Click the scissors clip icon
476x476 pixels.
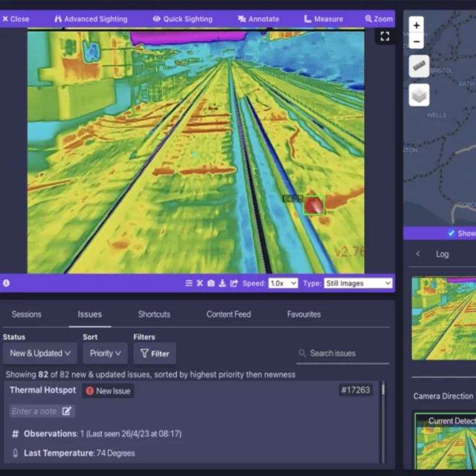coord(200,283)
